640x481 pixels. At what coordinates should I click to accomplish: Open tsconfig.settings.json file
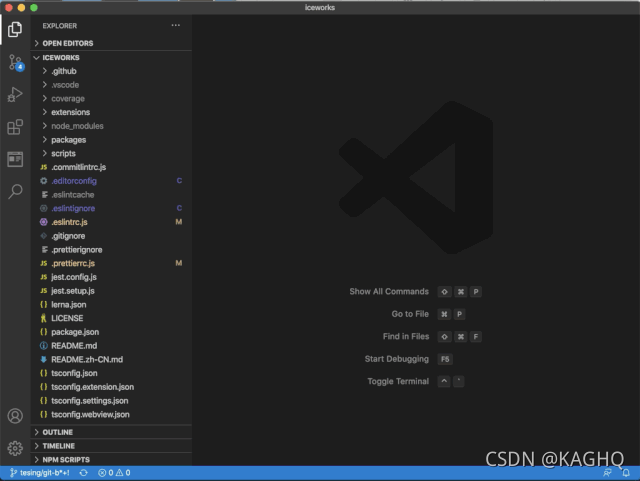pyautogui.click(x=111, y=401)
